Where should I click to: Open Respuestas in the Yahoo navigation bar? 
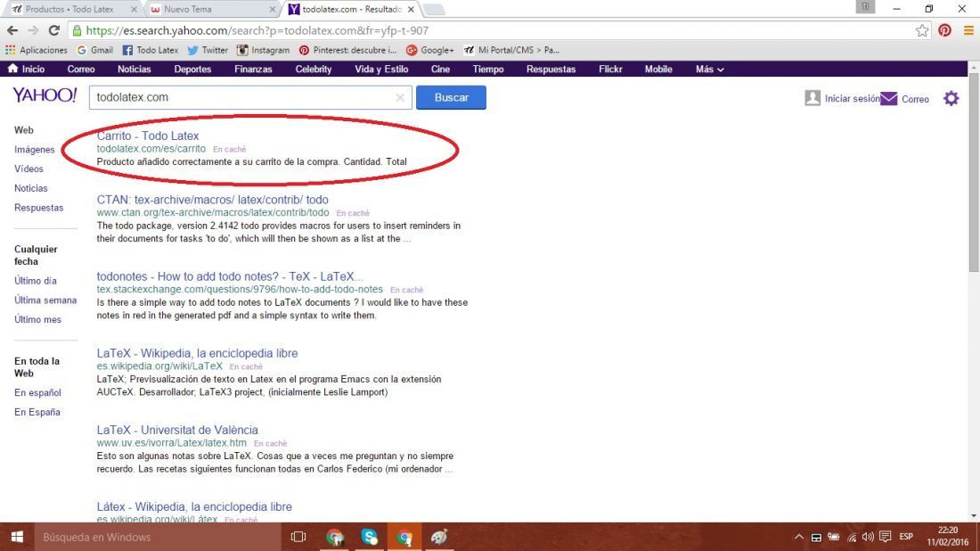pyautogui.click(x=551, y=69)
